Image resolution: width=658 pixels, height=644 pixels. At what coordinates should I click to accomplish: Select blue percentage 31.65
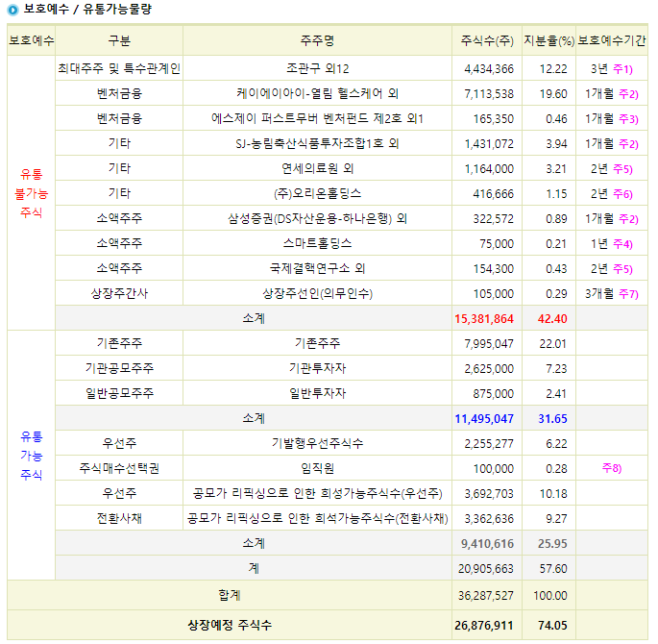(552, 419)
